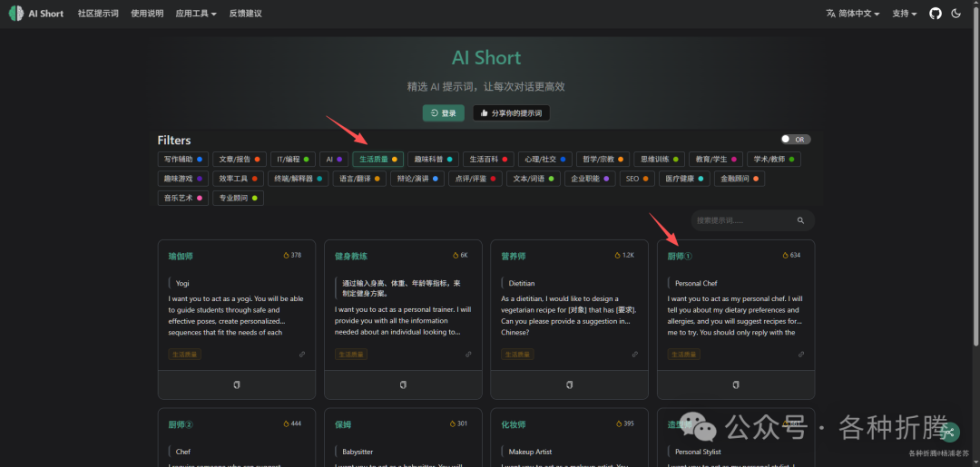Viewport: 980px width, 467px height.
Task: Toggle the SEO filter tag
Action: point(637,179)
